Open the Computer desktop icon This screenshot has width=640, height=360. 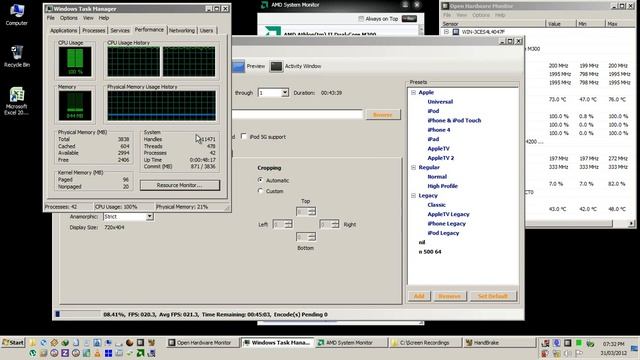point(16,14)
